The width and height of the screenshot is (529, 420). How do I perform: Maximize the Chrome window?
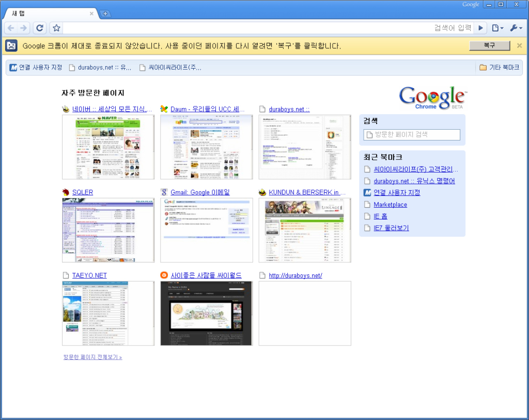[501, 4]
